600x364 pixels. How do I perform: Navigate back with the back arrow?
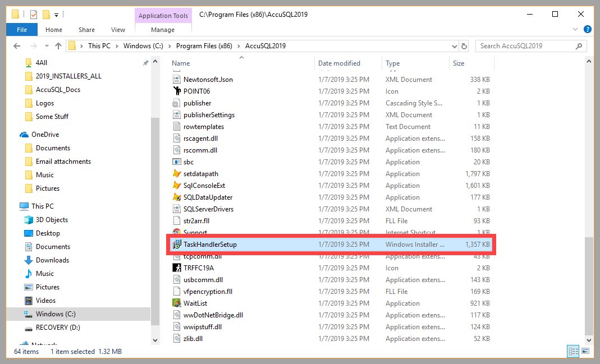17,46
